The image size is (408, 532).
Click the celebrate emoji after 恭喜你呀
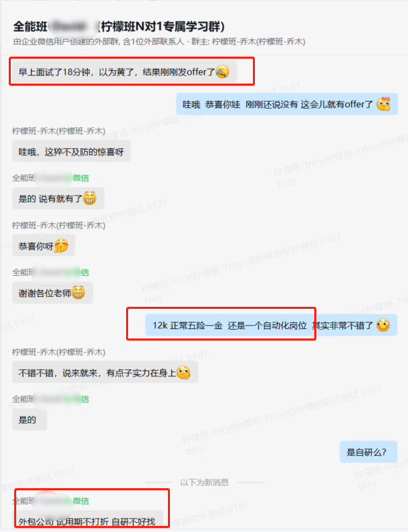tap(61, 246)
